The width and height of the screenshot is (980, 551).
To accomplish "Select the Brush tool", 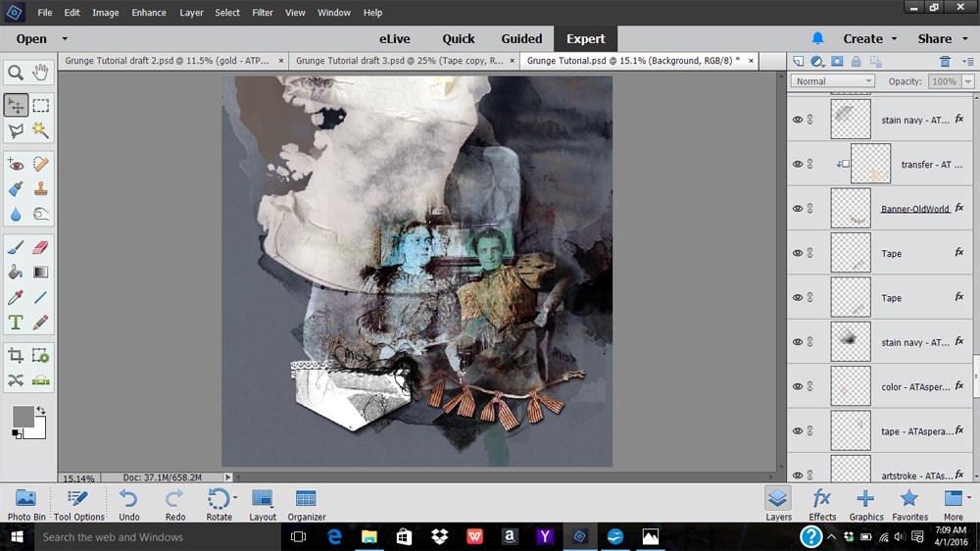I will (x=16, y=248).
